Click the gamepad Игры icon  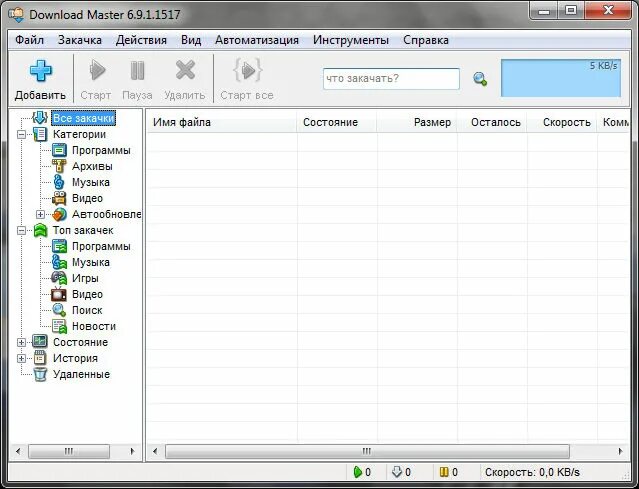pos(59,278)
